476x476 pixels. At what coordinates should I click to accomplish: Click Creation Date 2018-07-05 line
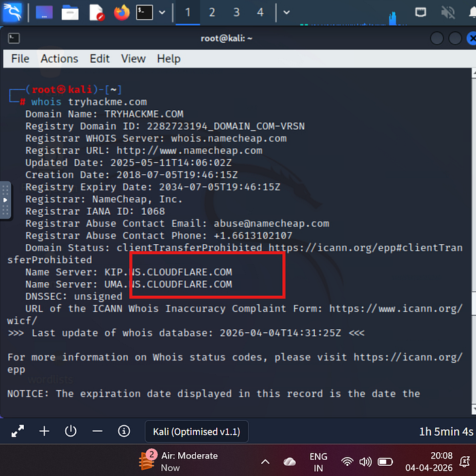tap(131, 175)
